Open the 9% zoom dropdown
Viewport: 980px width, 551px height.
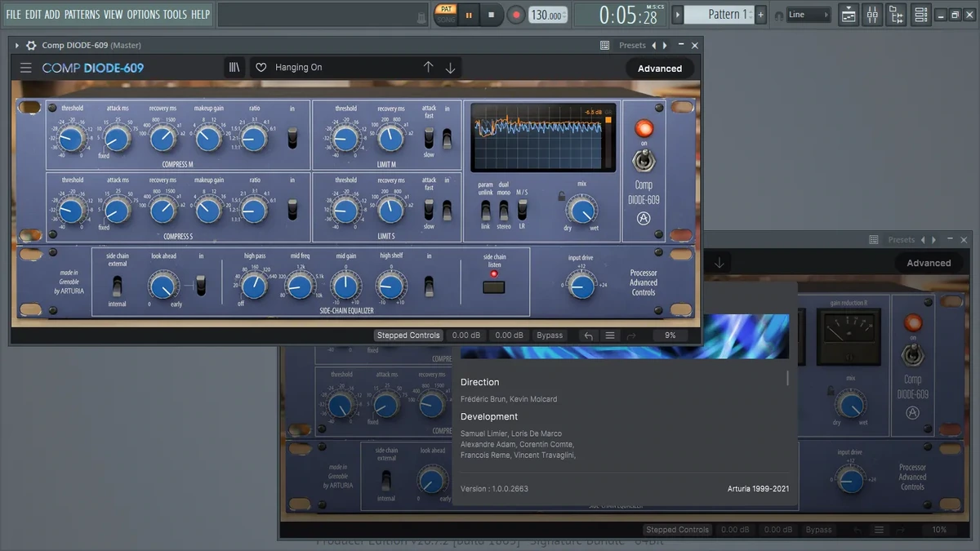tap(670, 335)
